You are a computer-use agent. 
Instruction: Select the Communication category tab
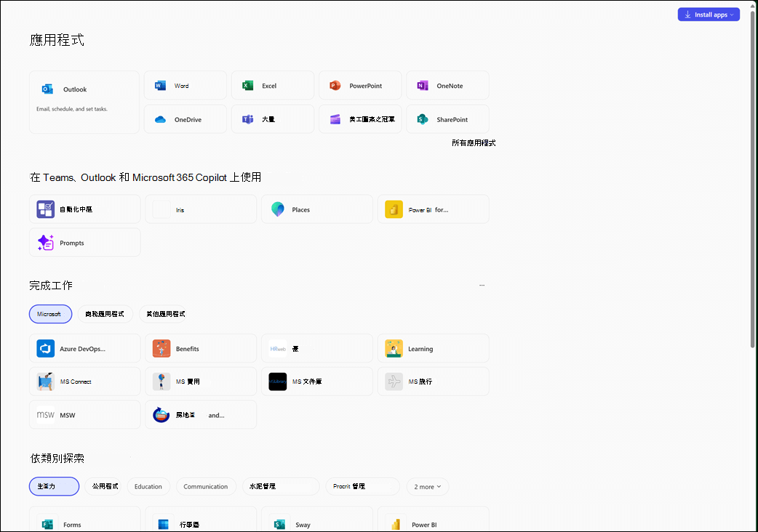(x=206, y=487)
